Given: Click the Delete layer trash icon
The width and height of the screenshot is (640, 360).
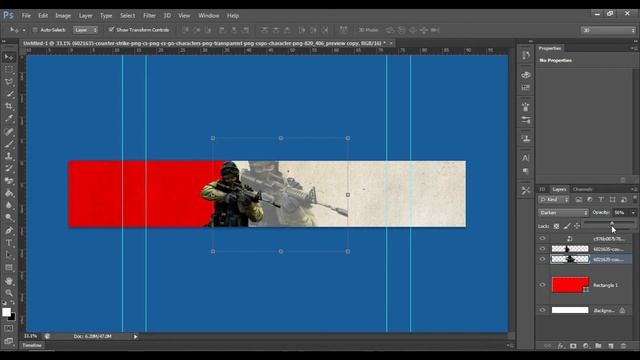Looking at the screenshot, I should click(x=623, y=346).
